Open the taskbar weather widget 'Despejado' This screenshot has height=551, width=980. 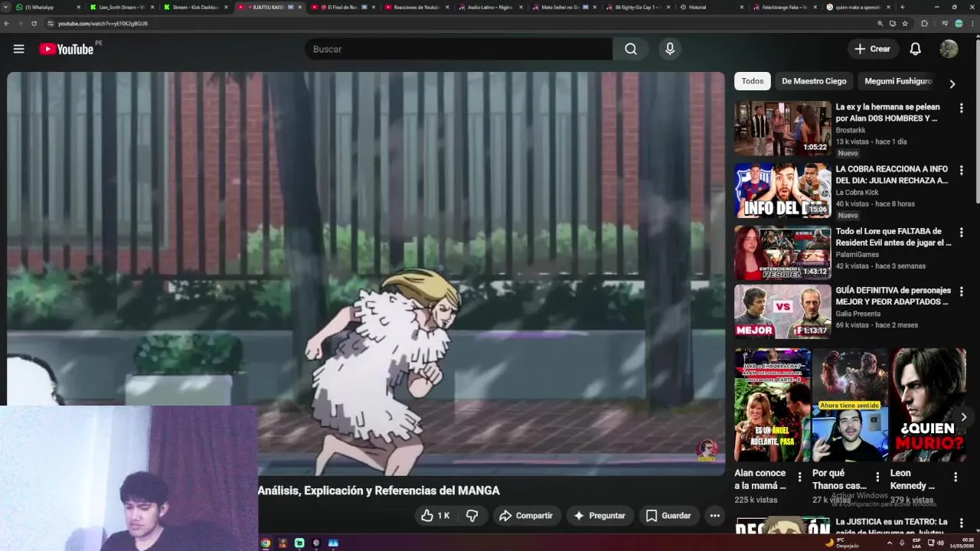click(841, 543)
